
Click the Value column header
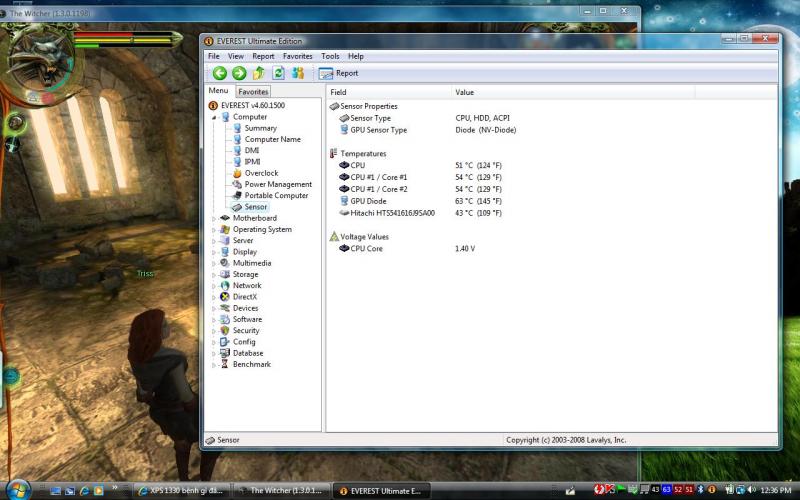point(465,92)
